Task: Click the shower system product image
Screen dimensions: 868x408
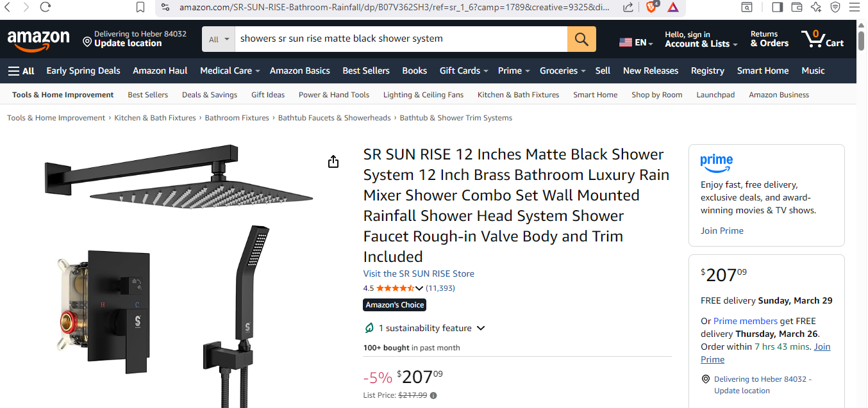Action: 179,269
